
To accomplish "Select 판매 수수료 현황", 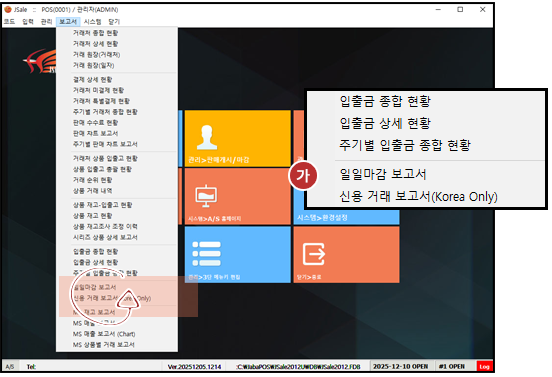I will (x=95, y=123).
